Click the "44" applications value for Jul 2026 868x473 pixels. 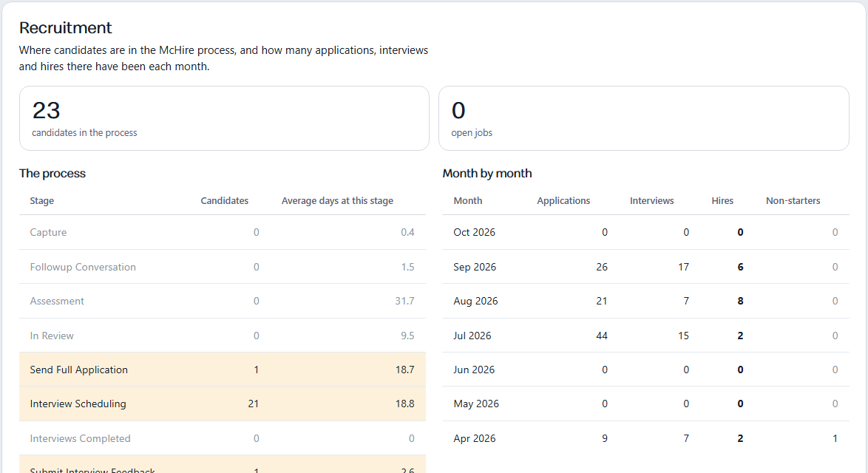602,336
